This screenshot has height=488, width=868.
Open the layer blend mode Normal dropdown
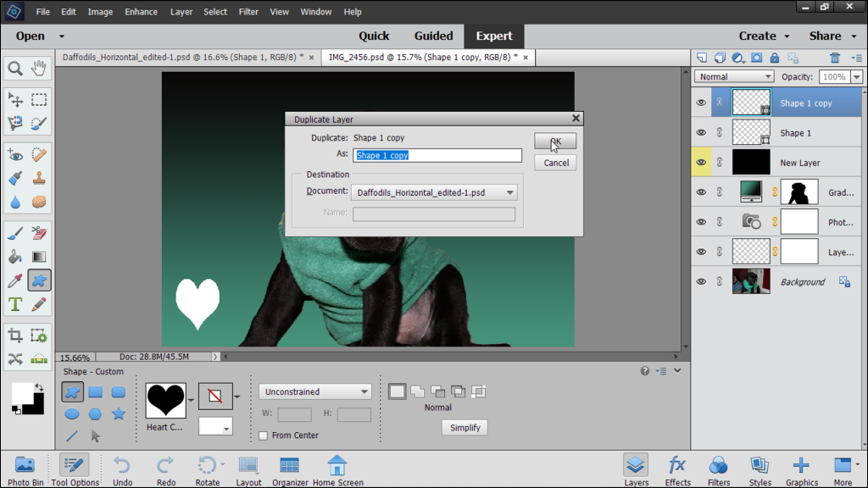pyautogui.click(x=733, y=76)
